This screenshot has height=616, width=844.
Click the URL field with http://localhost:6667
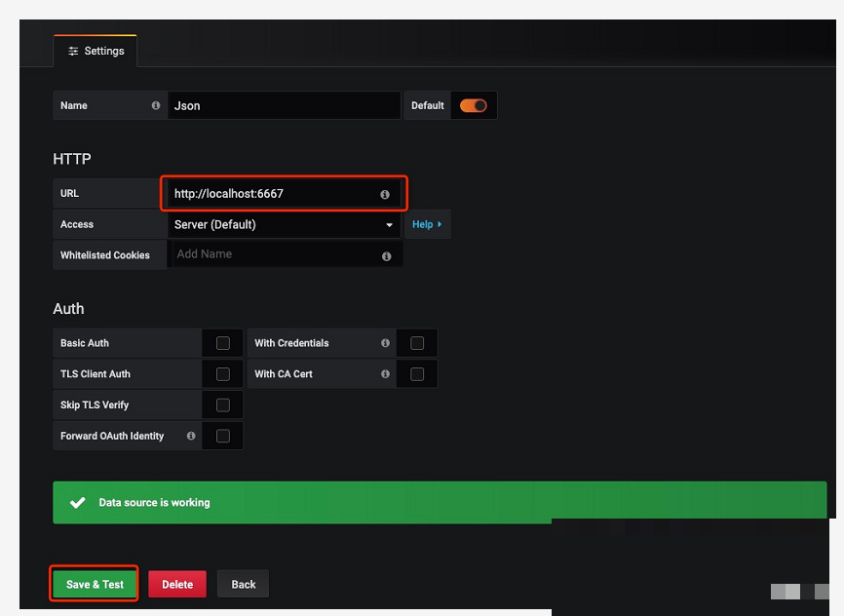pos(284,193)
